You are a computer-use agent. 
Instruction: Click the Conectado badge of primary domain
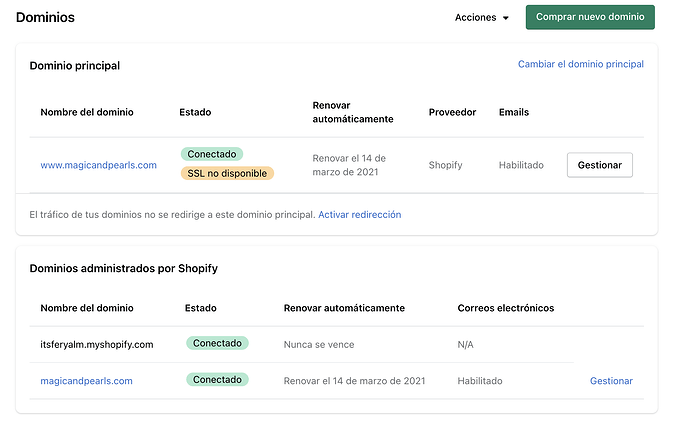pos(211,154)
